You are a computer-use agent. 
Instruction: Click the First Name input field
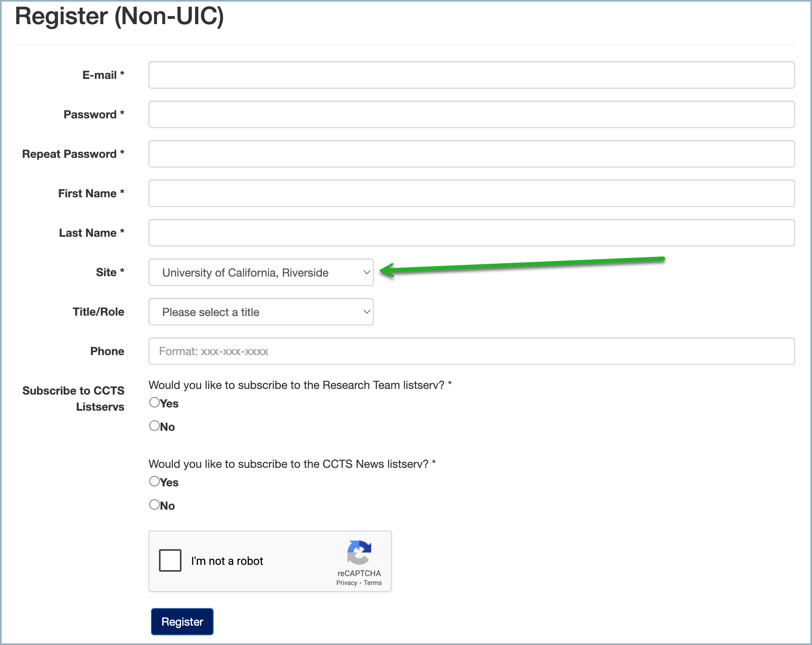(x=471, y=193)
